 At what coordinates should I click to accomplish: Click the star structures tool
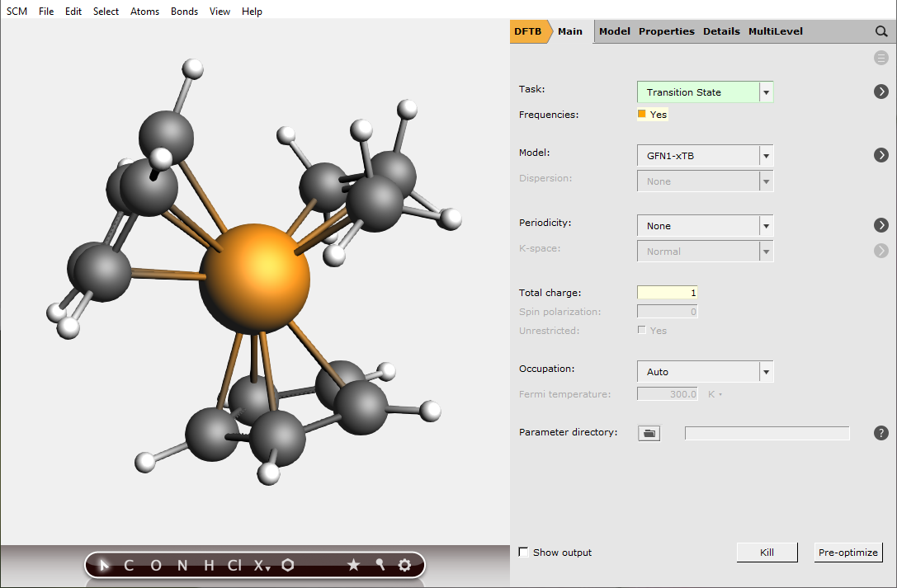click(x=353, y=565)
